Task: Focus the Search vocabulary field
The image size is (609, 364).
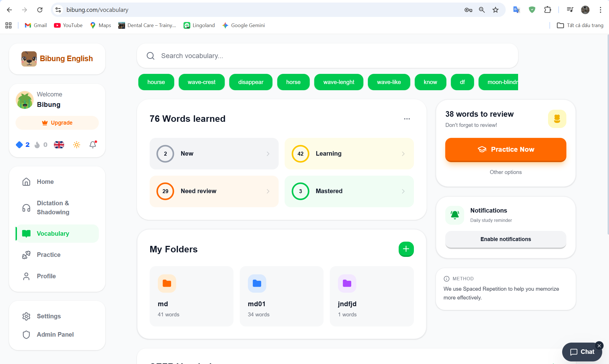Action: [x=327, y=56]
